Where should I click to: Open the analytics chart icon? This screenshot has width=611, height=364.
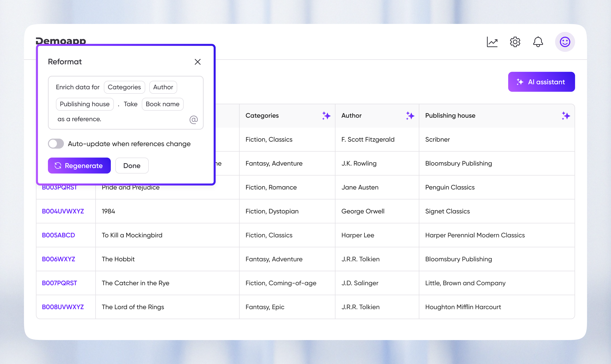point(492,42)
